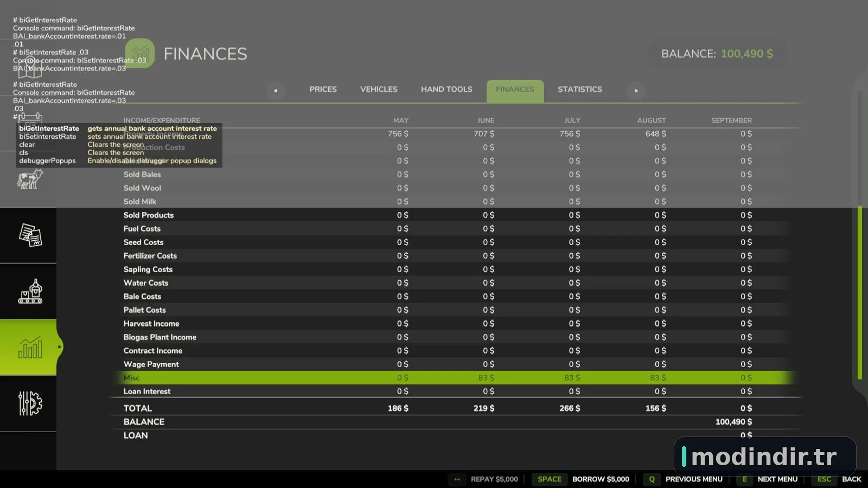Image resolution: width=868 pixels, height=488 pixels.
Task: Click the JULY column header
Action: click(x=572, y=120)
